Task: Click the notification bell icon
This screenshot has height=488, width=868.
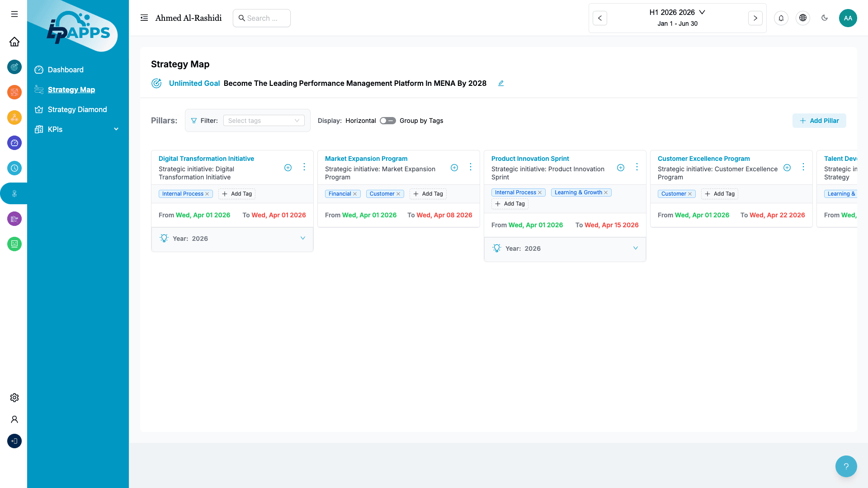Action: (781, 18)
